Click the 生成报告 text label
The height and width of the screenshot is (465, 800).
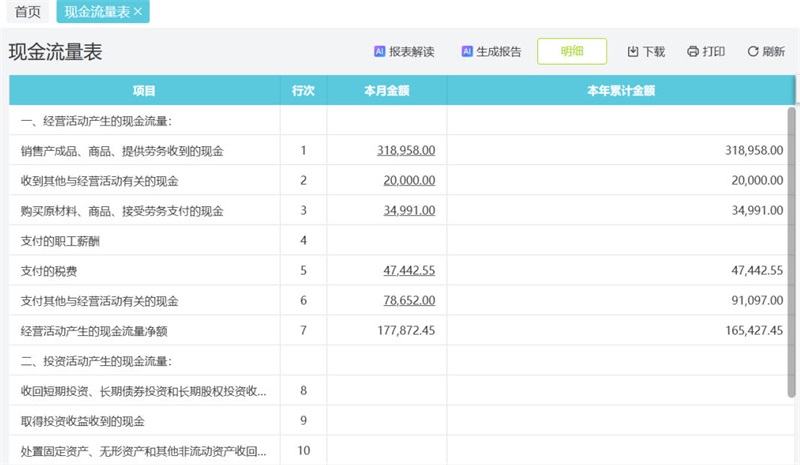[498, 52]
